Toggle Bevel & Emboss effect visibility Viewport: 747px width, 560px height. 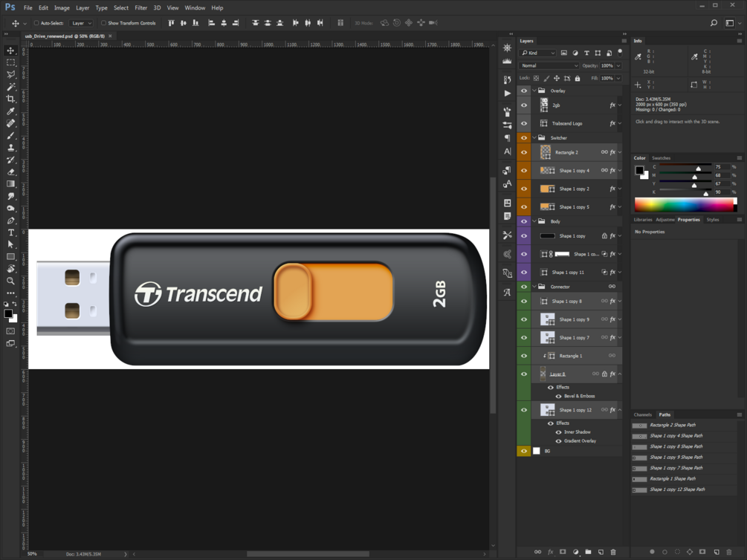point(558,396)
